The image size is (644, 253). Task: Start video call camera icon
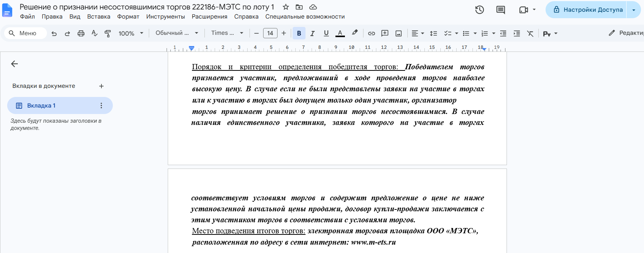tap(524, 10)
